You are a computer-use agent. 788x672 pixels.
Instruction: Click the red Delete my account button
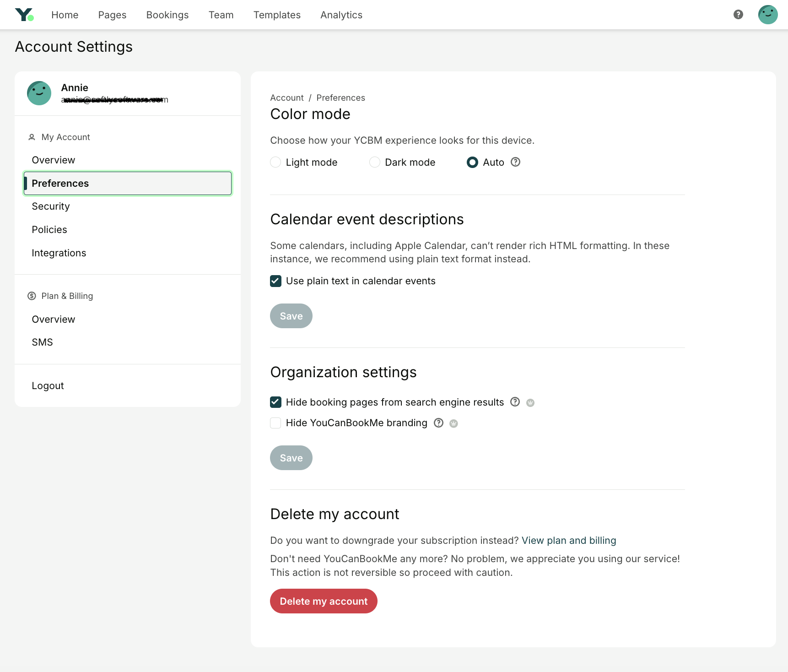coord(324,601)
